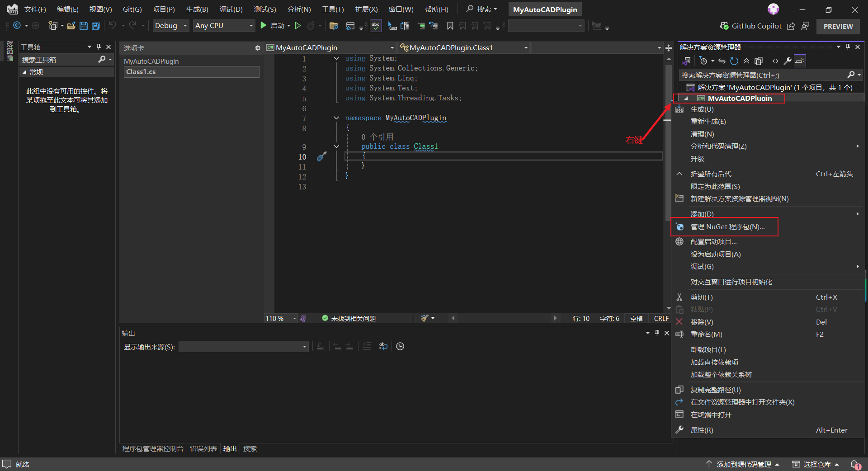The image size is (868, 471).
Task: Switch to the 错误列表 tab
Action: [203, 449]
